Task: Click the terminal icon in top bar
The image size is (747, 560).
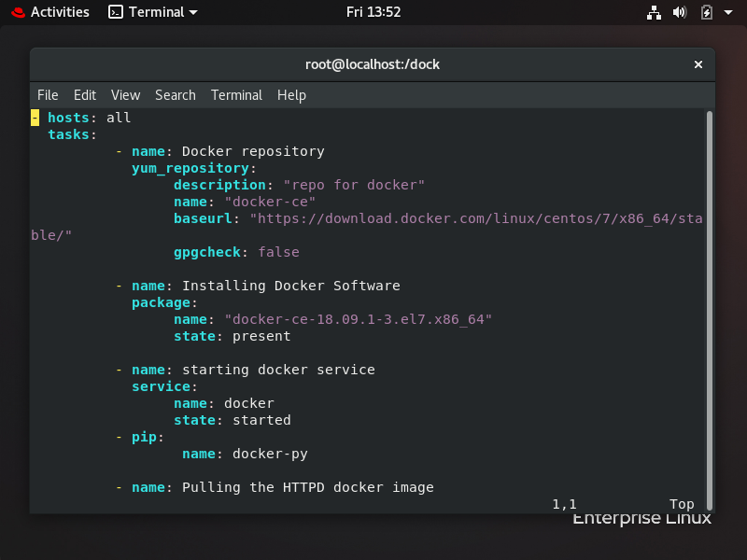Action: (x=116, y=12)
